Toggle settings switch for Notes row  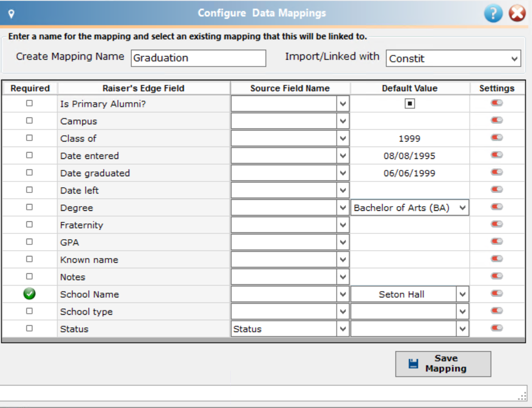coord(497,276)
